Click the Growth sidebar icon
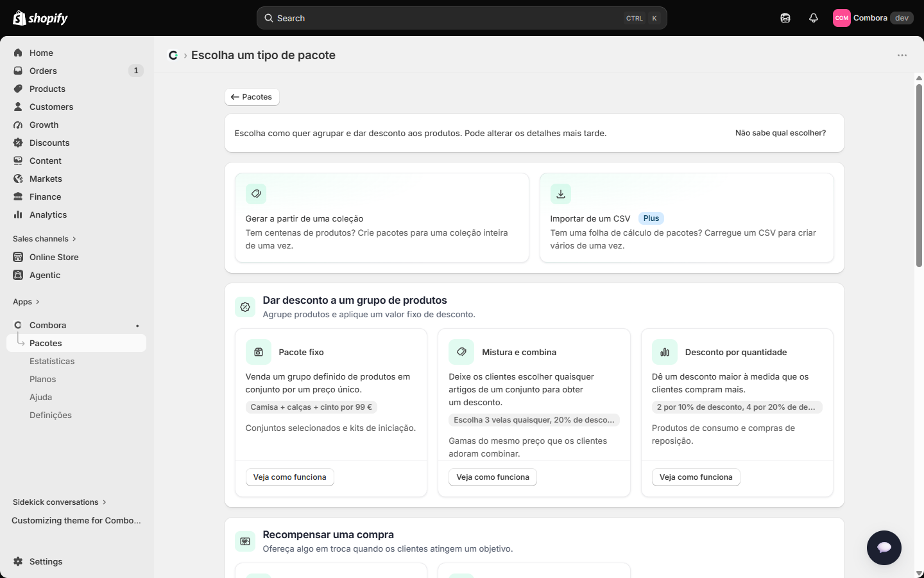 click(18, 125)
